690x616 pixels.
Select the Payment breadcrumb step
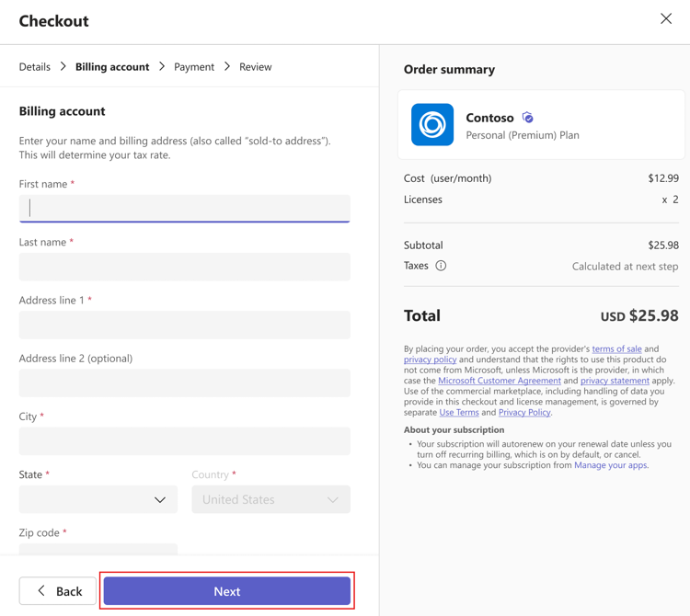pyautogui.click(x=194, y=67)
